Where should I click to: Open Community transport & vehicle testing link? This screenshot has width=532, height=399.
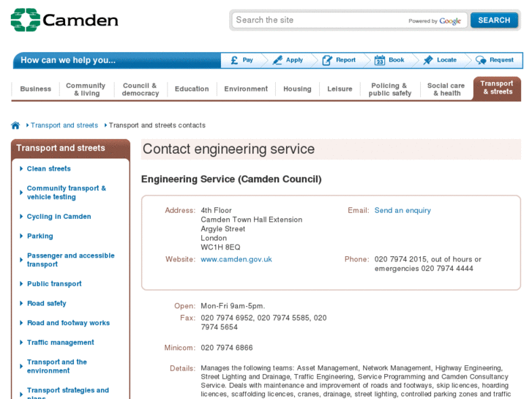coord(67,193)
